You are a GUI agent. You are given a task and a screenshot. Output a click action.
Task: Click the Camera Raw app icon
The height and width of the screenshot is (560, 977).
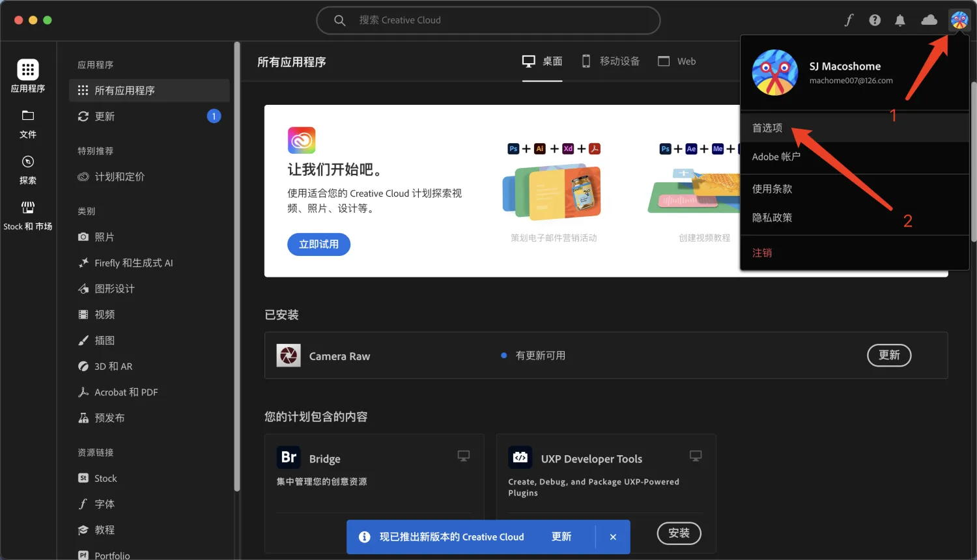pos(289,356)
